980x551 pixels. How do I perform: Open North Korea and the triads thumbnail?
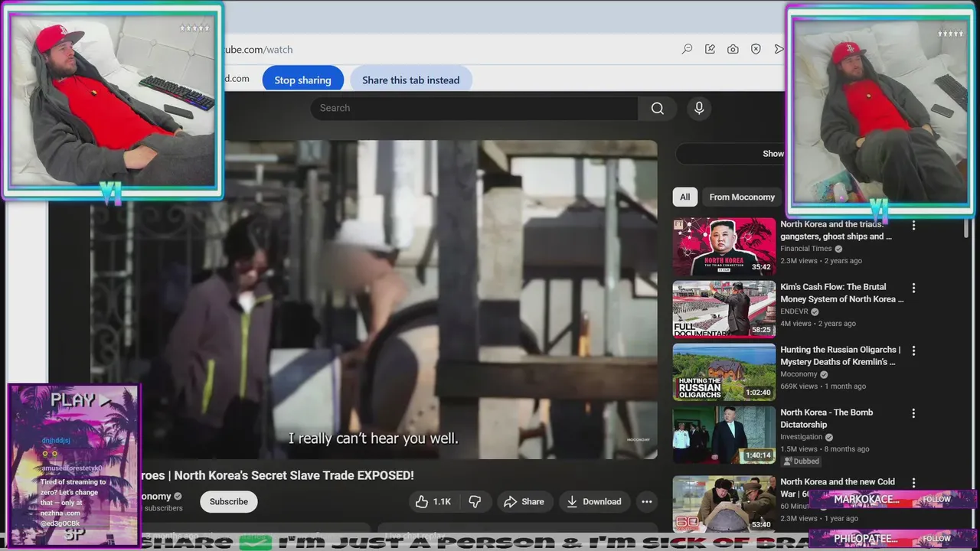tap(724, 247)
